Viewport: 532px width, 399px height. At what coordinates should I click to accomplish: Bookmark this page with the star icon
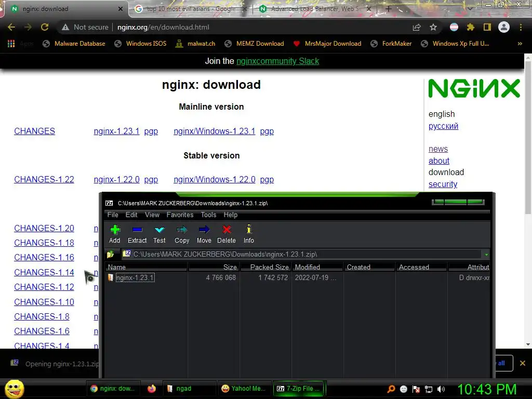coord(433,27)
